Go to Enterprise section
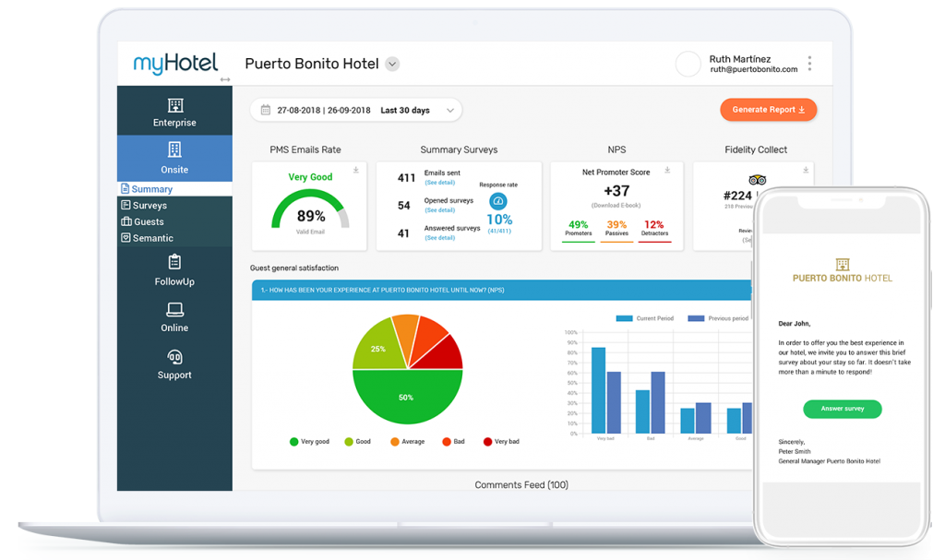The height and width of the screenshot is (560, 945). tap(174, 113)
